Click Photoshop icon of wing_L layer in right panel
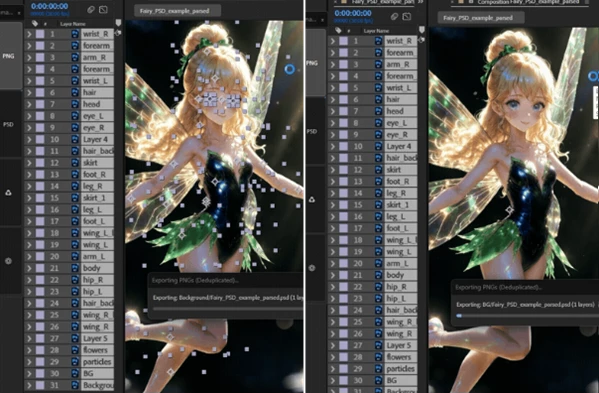 [x=379, y=252]
